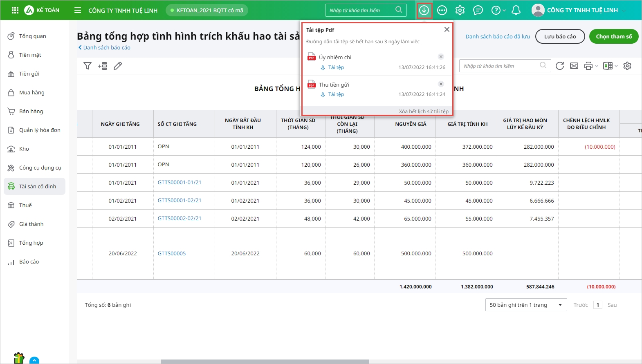
Task: Click the horizontal scrollbar at the bottom
Action: point(265,362)
